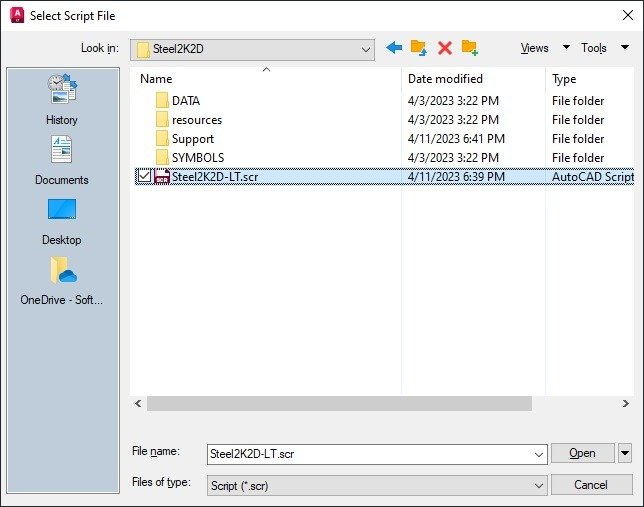644x507 pixels.
Task: Create new folder icon
Action: coord(469,48)
